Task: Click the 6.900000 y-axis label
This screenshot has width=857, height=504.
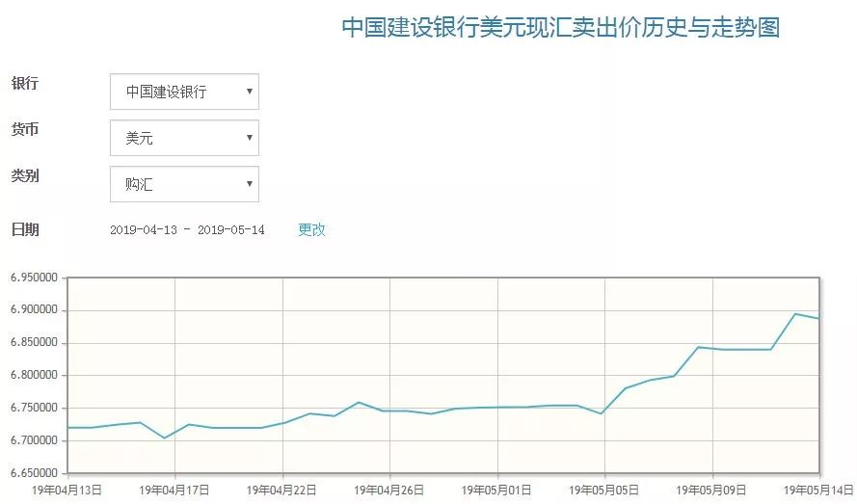Action: [34, 309]
